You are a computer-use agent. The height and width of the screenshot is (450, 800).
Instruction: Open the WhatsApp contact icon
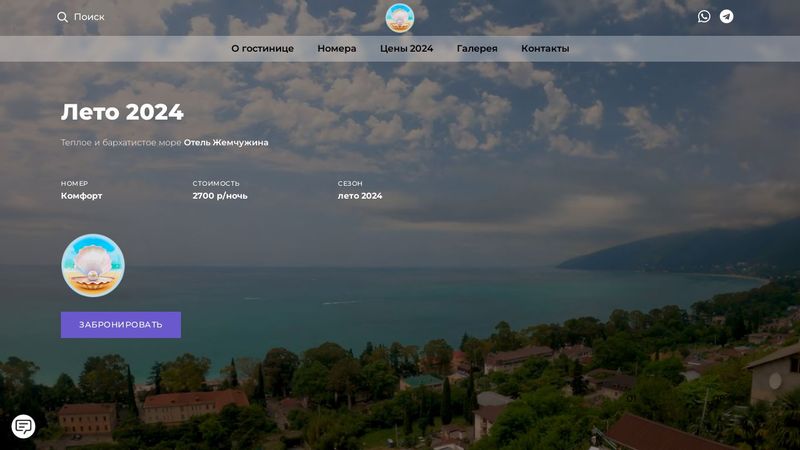704,17
